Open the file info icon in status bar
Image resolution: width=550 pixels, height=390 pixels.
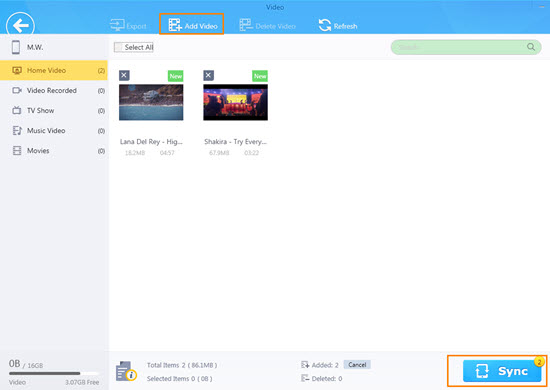point(126,372)
